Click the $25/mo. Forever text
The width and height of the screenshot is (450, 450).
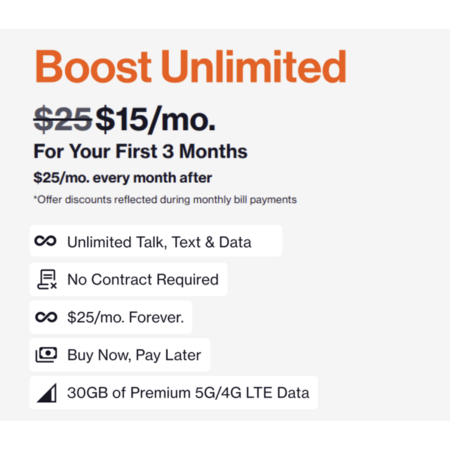(125, 317)
